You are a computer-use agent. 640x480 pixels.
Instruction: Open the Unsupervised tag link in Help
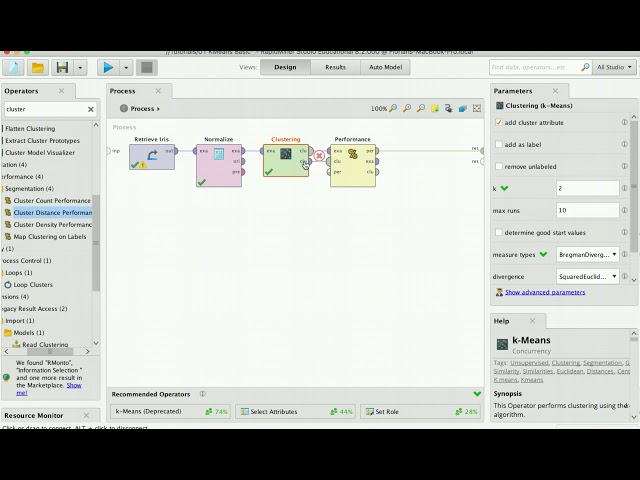point(529,362)
